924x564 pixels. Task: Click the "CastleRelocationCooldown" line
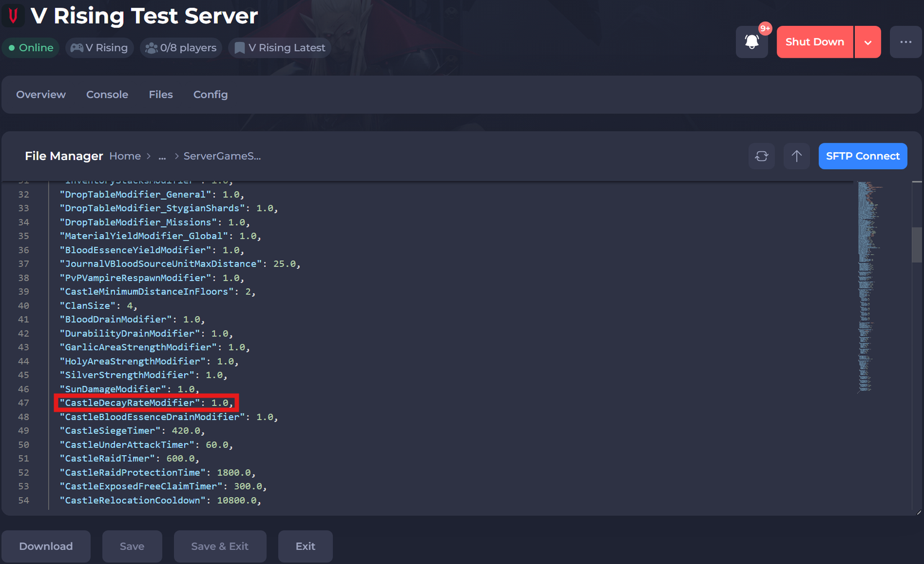[161, 500]
